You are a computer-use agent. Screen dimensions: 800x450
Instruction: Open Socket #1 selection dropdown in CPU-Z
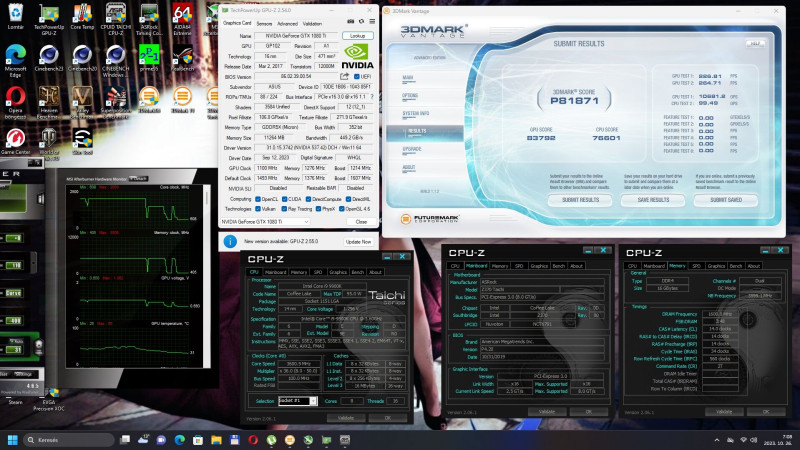pyautogui.click(x=297, y=401)
